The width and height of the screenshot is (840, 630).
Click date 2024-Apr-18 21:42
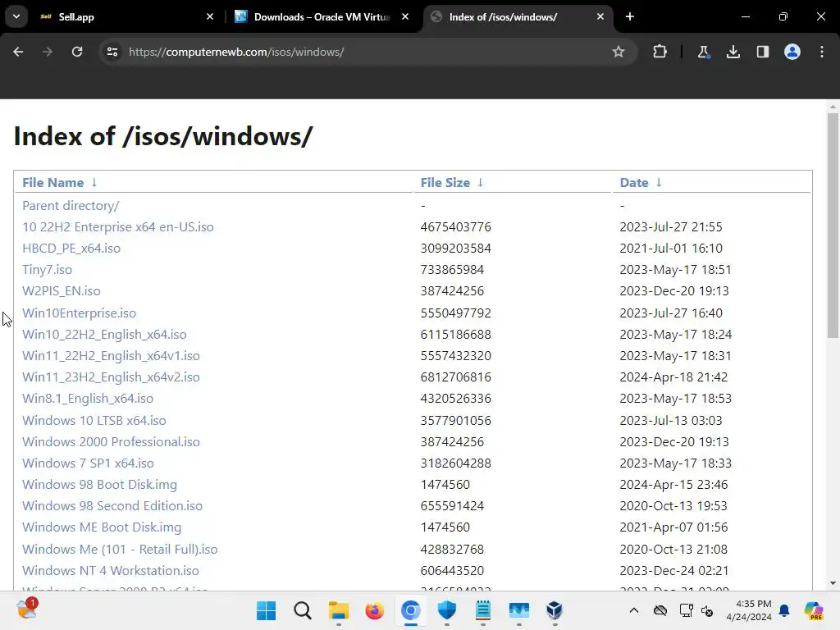674,377
